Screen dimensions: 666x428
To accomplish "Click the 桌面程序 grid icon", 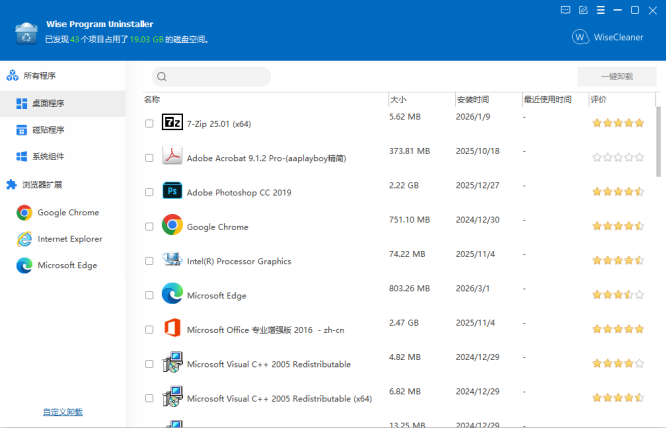I will point(22,103).
